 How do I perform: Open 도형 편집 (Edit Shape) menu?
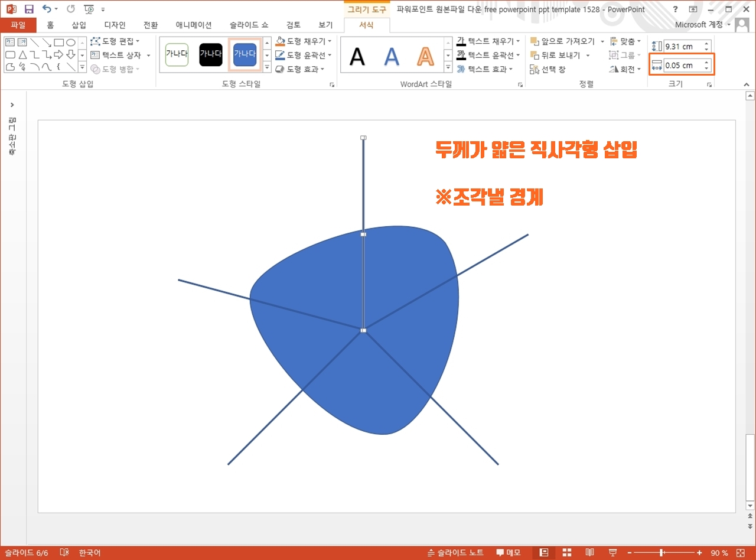pos(115,41)
